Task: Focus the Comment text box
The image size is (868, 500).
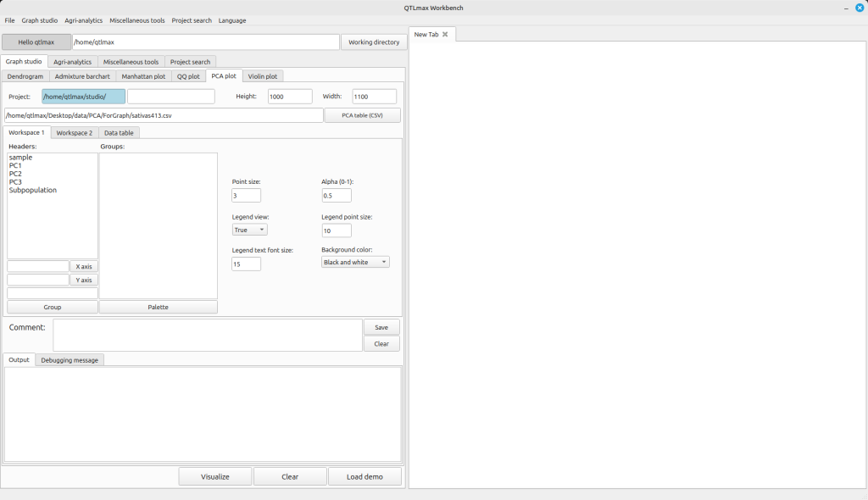Action: [x=208, y=335]
